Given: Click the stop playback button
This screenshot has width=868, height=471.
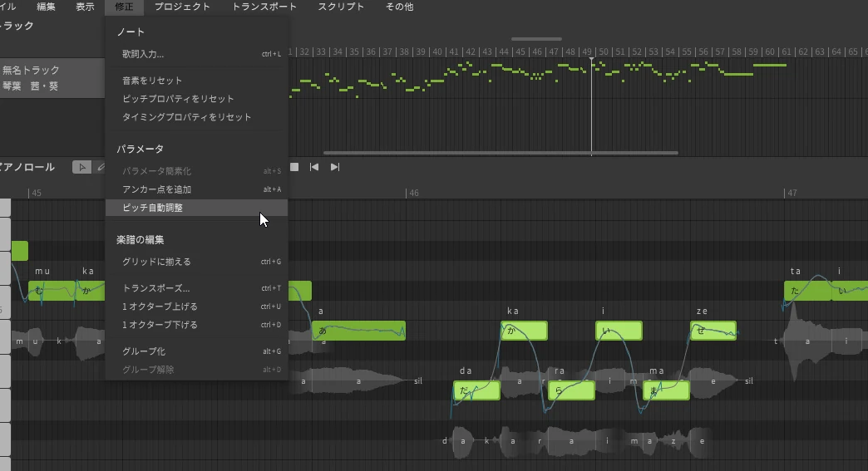Looking at the screenshot, I should [294, 167].
